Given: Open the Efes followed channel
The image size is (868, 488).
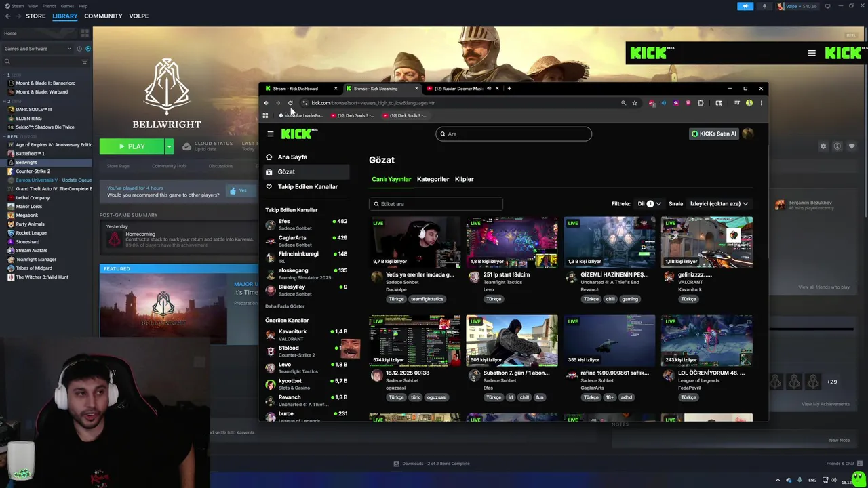Looking at the screenshot, I should 306,224.
